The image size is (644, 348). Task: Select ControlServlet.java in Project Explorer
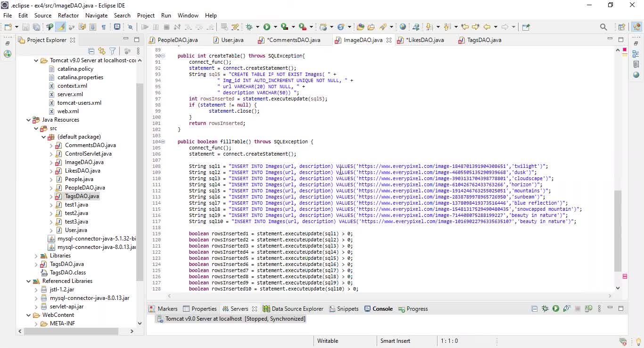coord(88,154)
